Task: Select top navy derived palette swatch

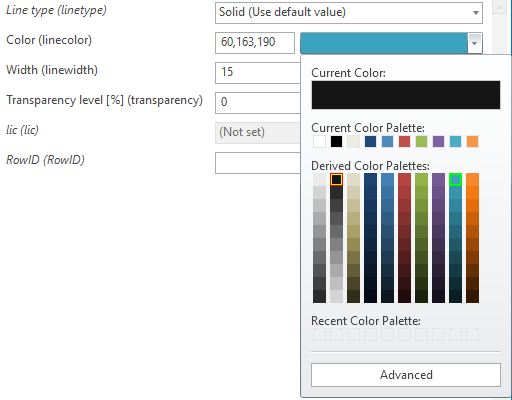Action: [x=370, y=179]
